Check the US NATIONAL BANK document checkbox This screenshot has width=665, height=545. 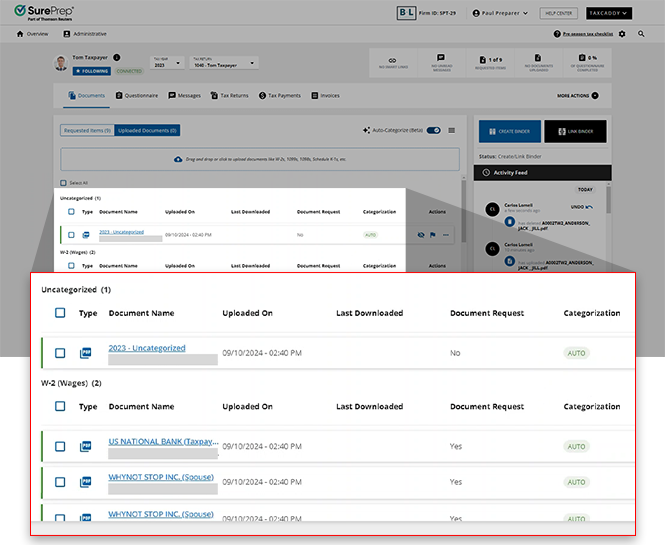60,446
